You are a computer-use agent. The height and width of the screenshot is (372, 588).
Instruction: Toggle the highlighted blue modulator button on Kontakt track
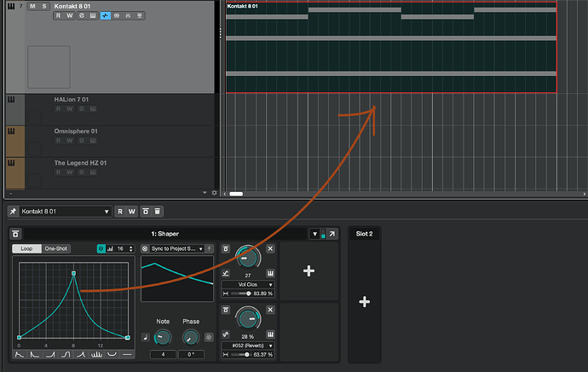coord(106,15)
